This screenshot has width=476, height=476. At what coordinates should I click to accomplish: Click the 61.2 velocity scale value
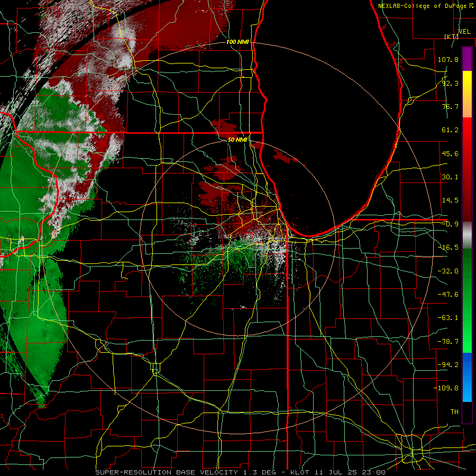tap(450, 130)
